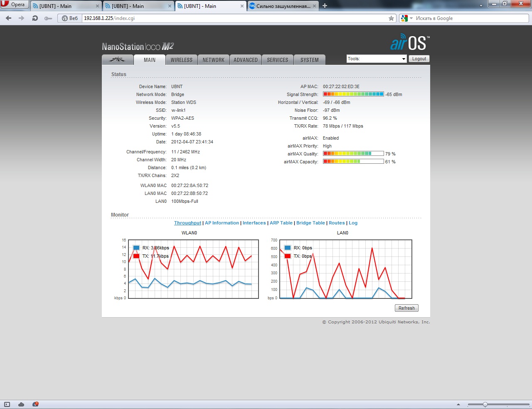The image size is (532, 409).
Task: Adjust the zoom slider in status bar
Action: tap(485, 404)
